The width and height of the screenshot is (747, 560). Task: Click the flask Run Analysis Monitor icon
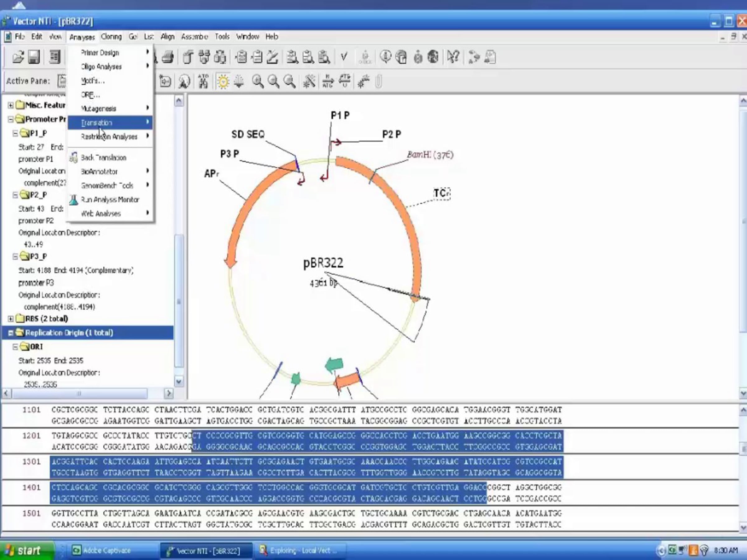(x=74, y=200)
